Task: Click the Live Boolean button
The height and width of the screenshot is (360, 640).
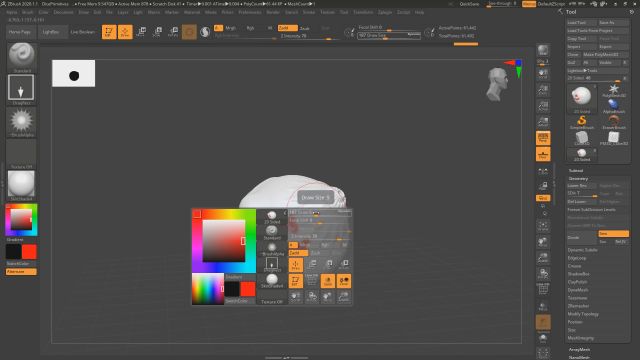Action: pos(83,32)
